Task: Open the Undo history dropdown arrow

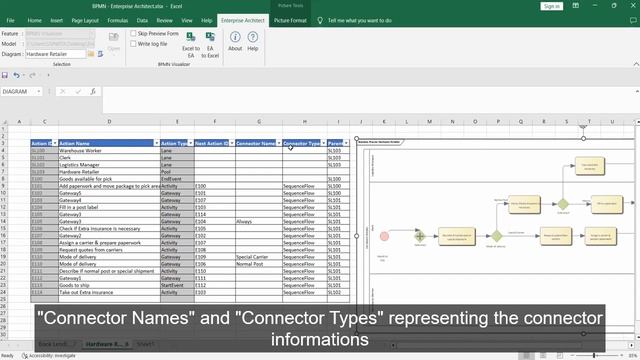Action: point(23,75)
